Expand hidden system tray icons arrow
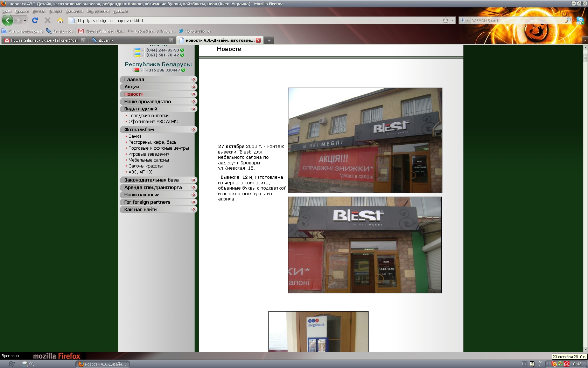 pos(548,364)
